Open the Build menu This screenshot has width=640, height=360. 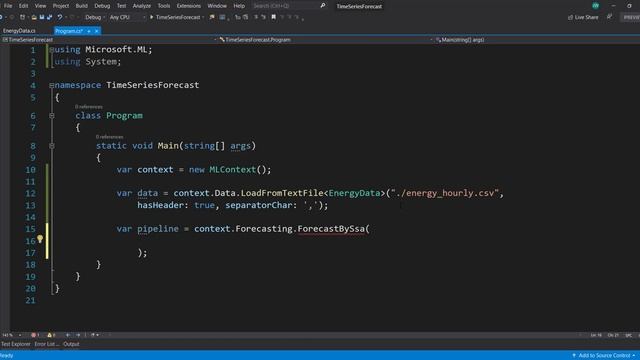[x=82, y=6]
